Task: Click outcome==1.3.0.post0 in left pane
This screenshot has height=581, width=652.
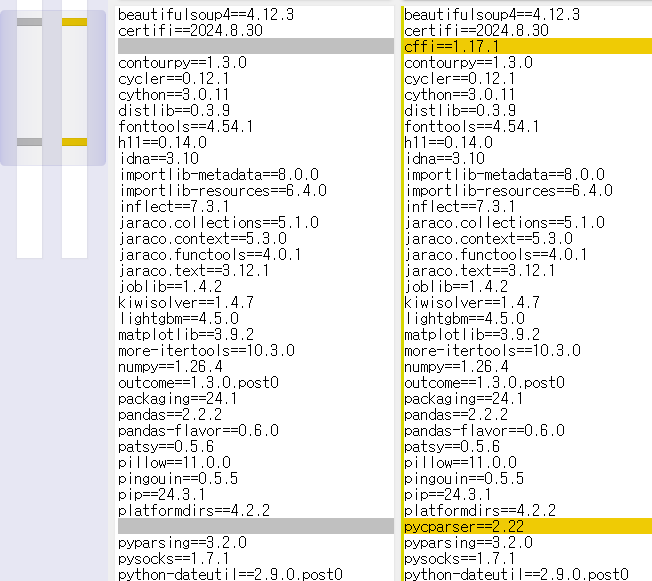Action: (x=198, y=382)
